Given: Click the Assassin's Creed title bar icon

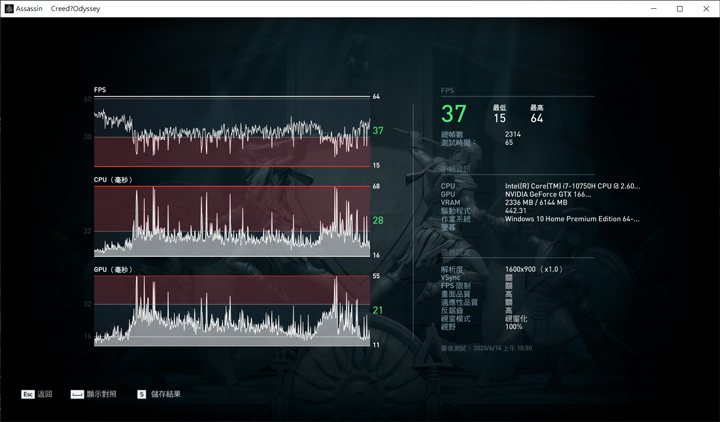Looking at the screenshot, I should 9,9.
